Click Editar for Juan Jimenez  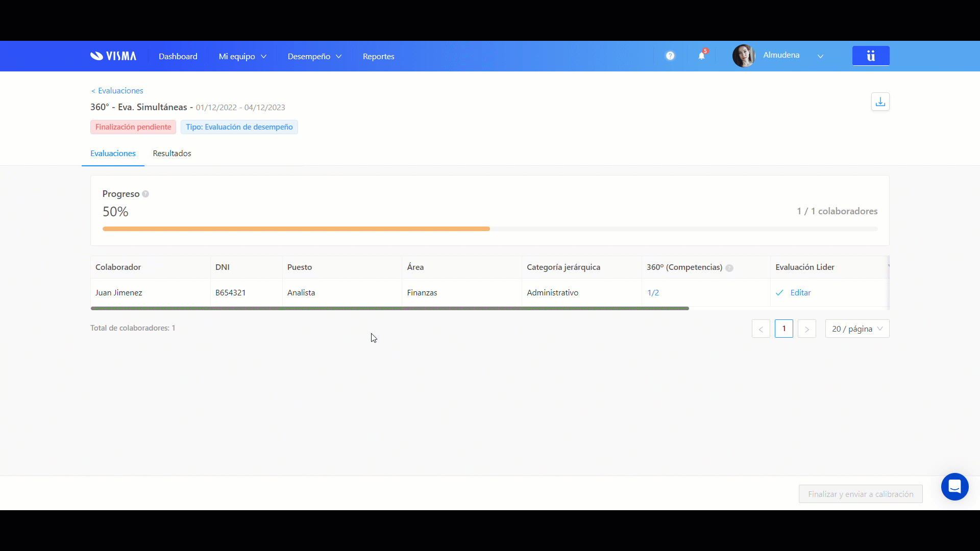click(800, 292)
